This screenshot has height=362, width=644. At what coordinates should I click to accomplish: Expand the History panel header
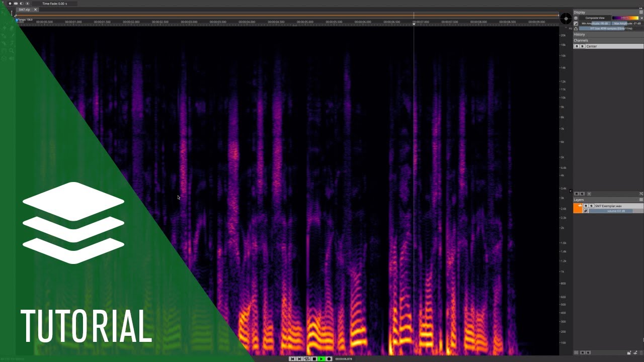click(x=608, y=35)
